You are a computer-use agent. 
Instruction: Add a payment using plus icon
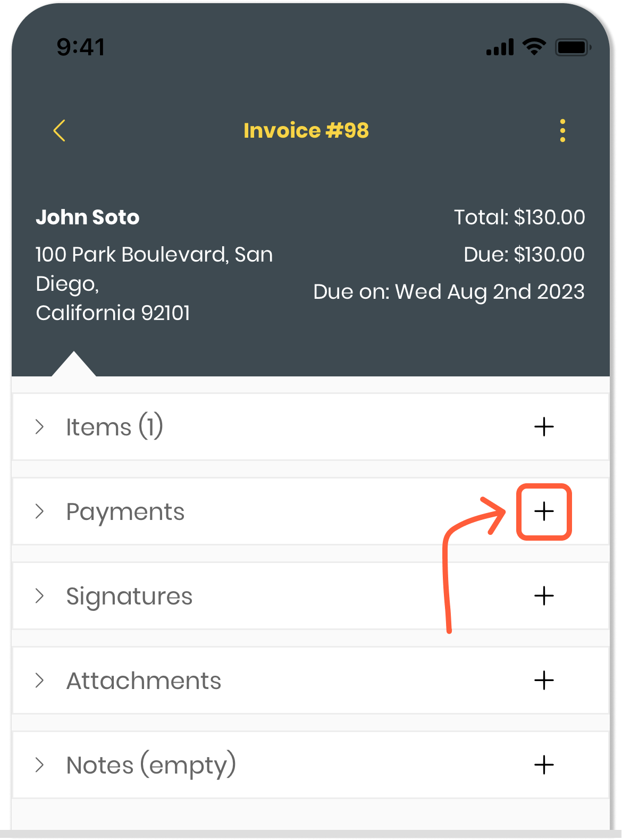(x=544, y=511)
